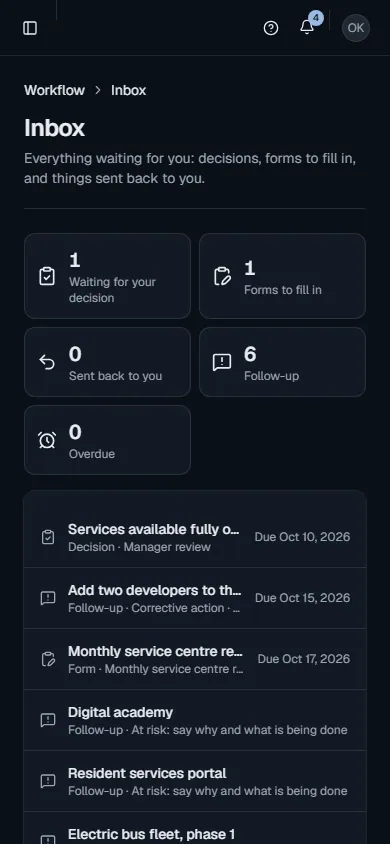Image resolution: width=390 pixels, height=844 pixels.
Task: Click the alarm clock icon on Overdue card
Action: [47, 440]
